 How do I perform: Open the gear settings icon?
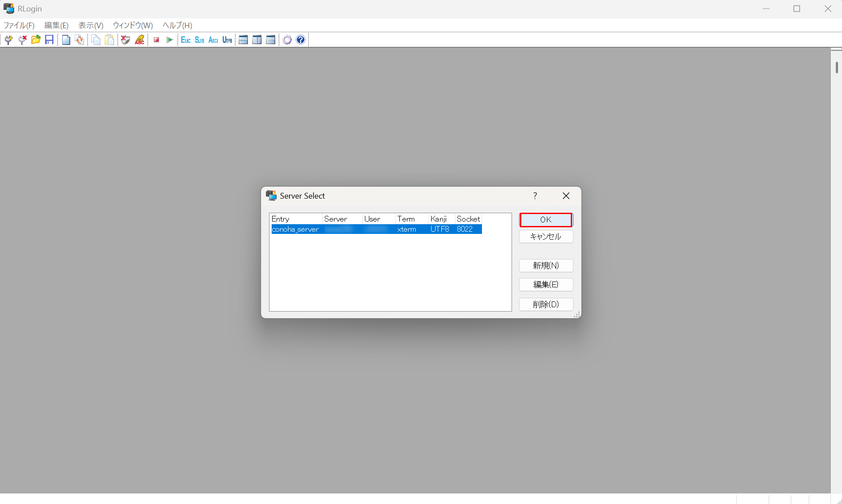287,40
